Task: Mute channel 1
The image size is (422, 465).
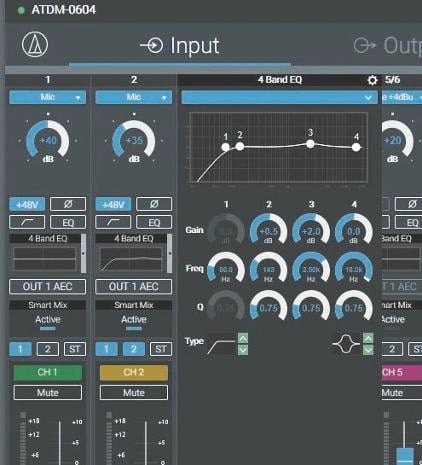Action: point(47,393)
